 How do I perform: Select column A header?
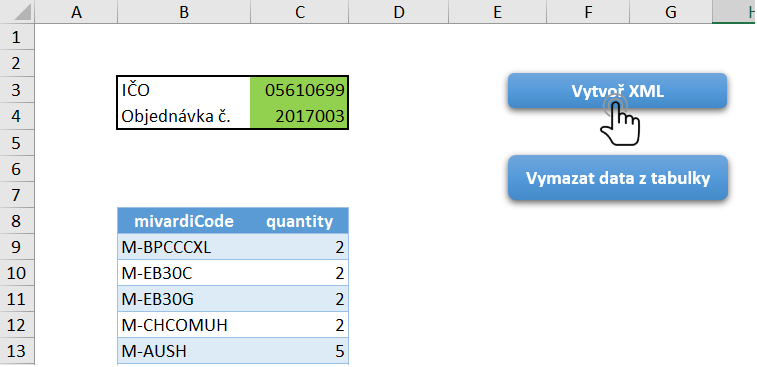coord(76,12)
